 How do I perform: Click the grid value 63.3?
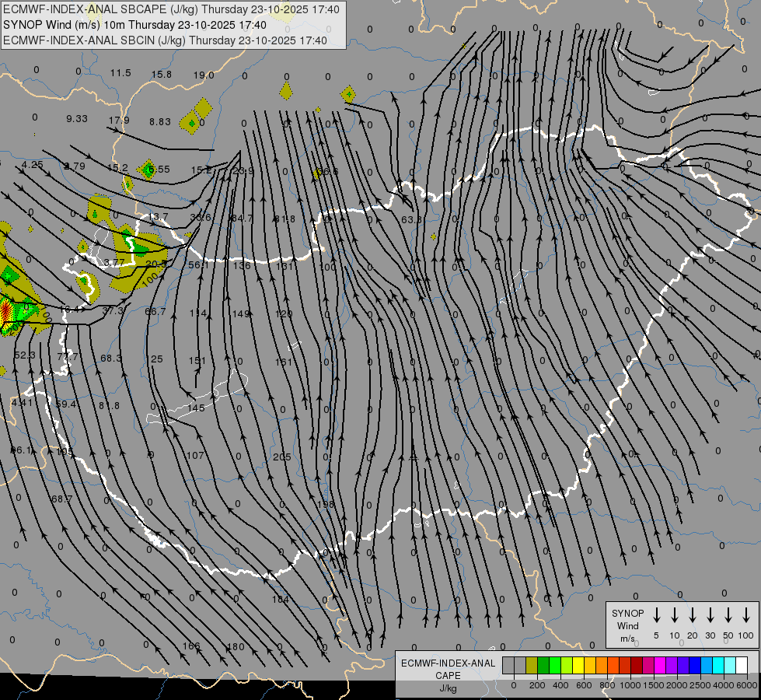point(411,220)
